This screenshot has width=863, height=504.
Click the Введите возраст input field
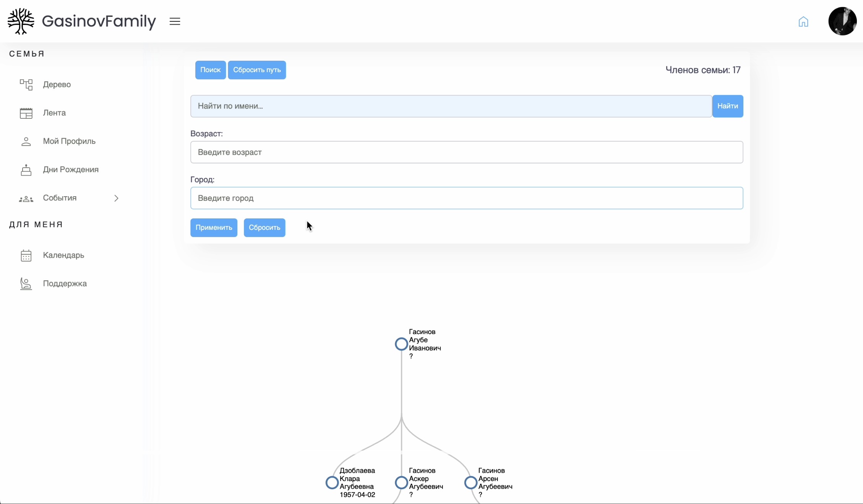click(466, 152)
